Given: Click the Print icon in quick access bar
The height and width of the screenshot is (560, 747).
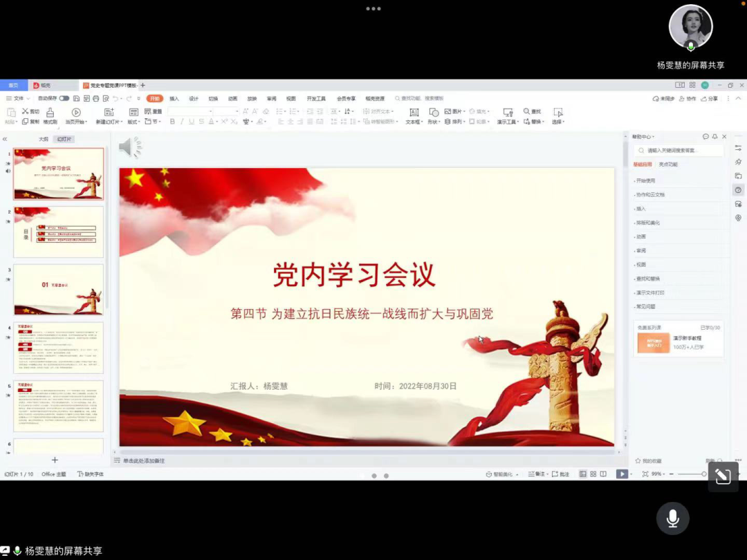Looking at the screenshot, I should pyautogui.click(x=95, y=99).
